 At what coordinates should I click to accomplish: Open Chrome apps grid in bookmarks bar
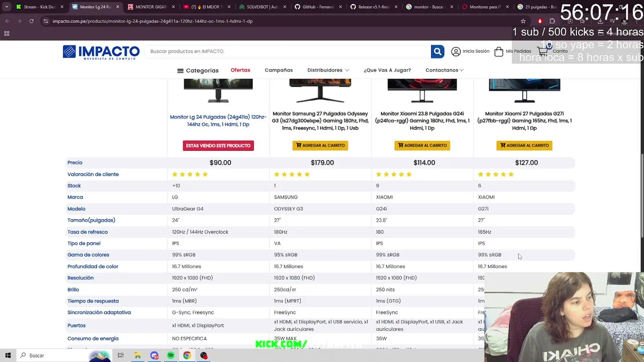(7, 33)
